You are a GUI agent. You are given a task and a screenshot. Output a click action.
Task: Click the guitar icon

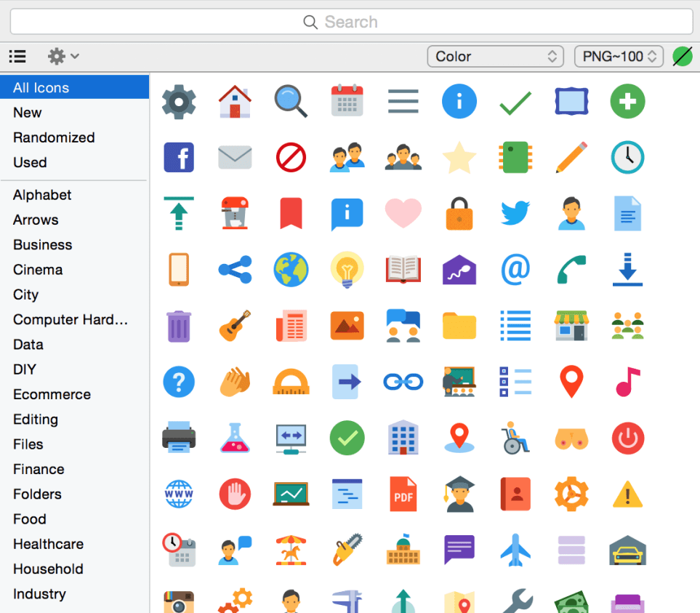(235, 326)
